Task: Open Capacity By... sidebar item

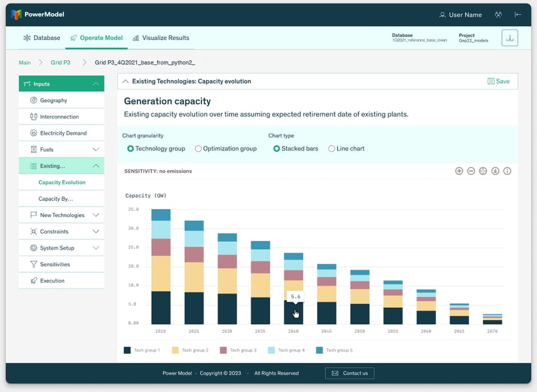Action: pyautogui.click(x=55, y=199)
